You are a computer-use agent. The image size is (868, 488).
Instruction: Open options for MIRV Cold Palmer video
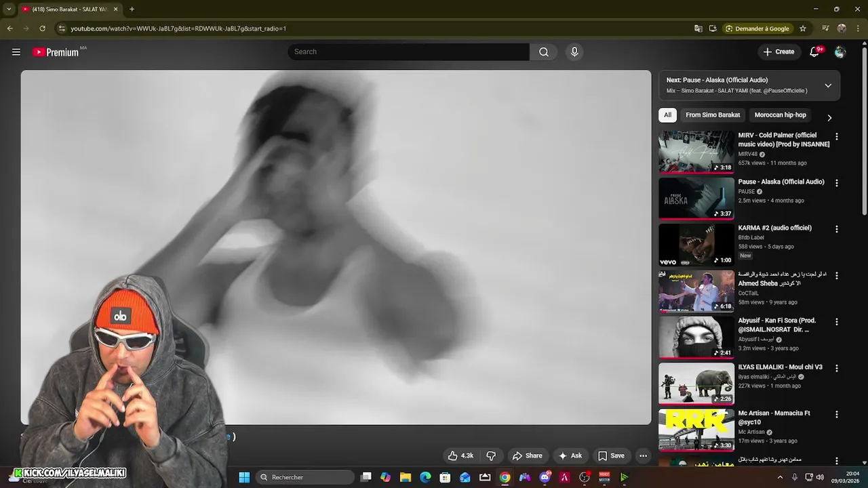[x=837, y=137]
